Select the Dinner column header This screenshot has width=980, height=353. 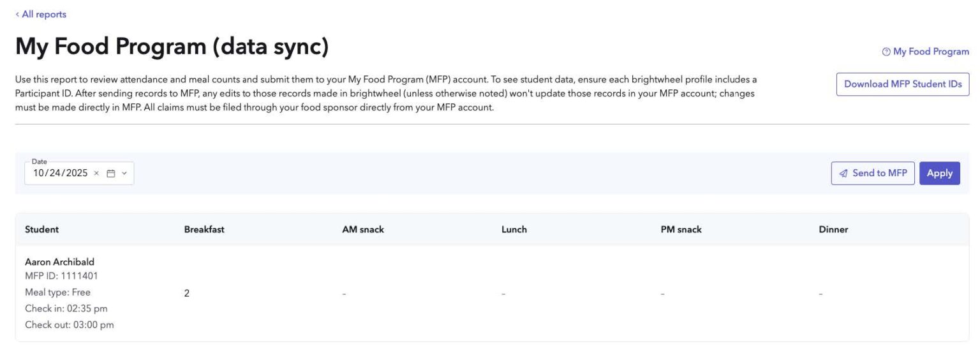(x=833, y=229)
